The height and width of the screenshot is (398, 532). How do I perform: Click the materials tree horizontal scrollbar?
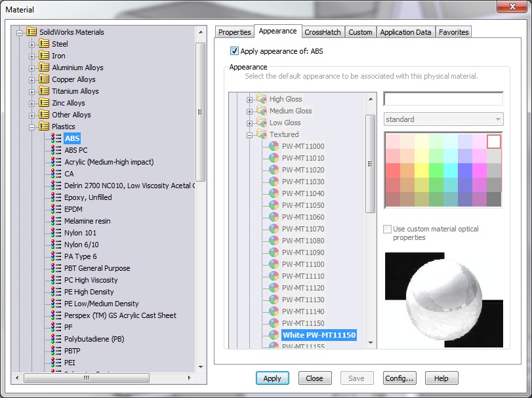pyautogui.click(x=87, y=378)
